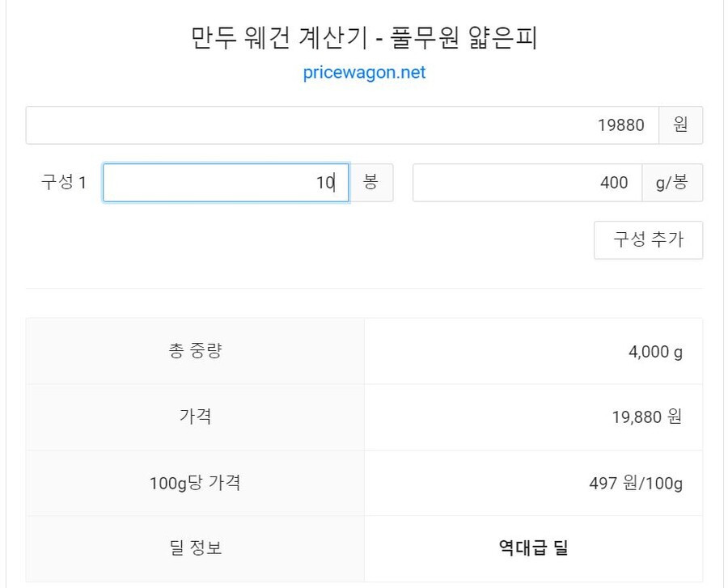Image resolution: width=728 pixels, height=588 pixels.
Task: Click the bold 역대급 딜 result text
Action: (534, 548)
